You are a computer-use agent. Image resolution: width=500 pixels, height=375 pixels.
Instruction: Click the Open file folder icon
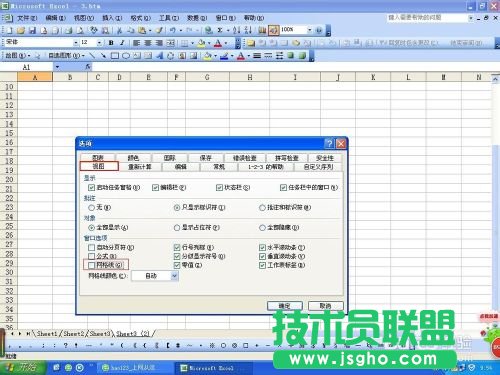[x=21, y=30]
